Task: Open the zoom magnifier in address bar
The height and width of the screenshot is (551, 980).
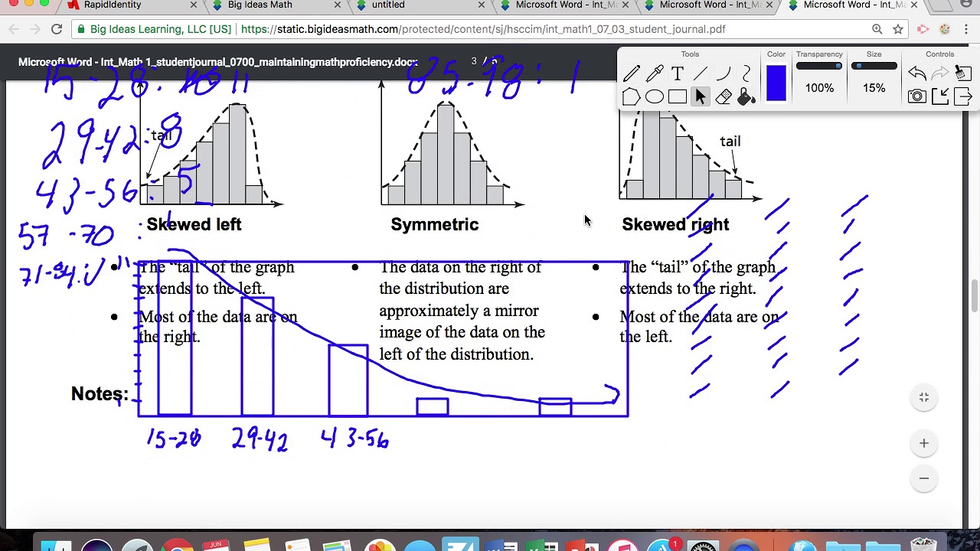Action: [877, 29]
